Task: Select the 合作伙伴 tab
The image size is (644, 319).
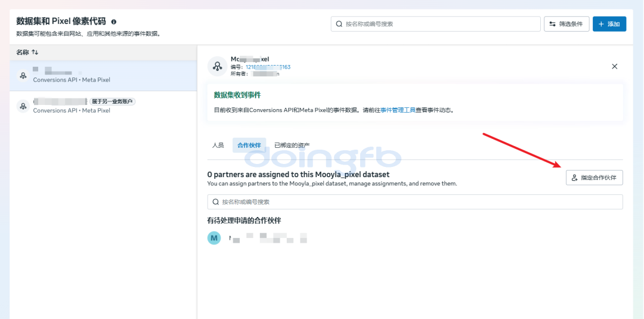Action: pos(249,145)
